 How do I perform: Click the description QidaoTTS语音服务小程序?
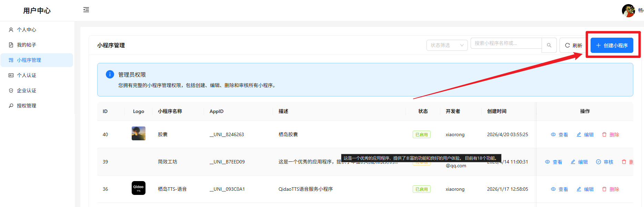[x=306, y=189]
